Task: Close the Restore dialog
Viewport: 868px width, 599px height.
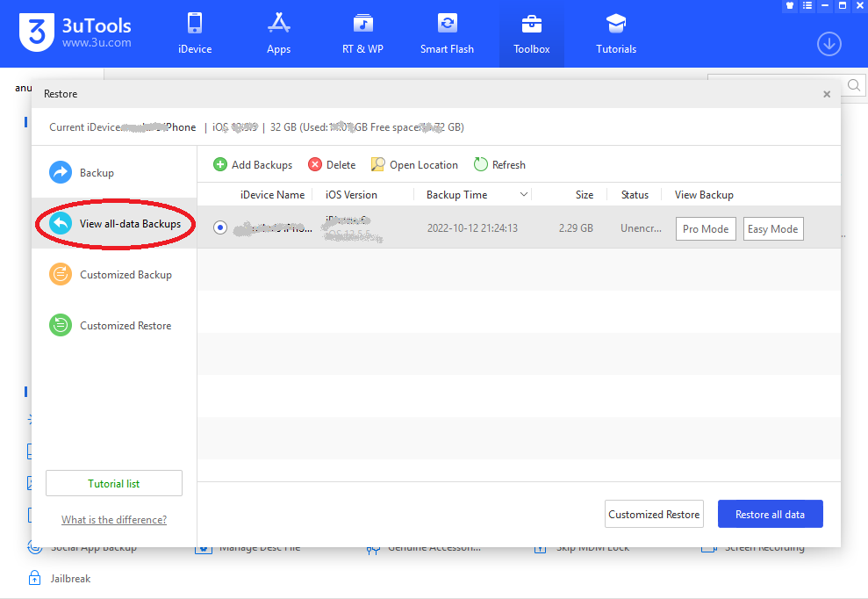Action: tap(827, 94)
